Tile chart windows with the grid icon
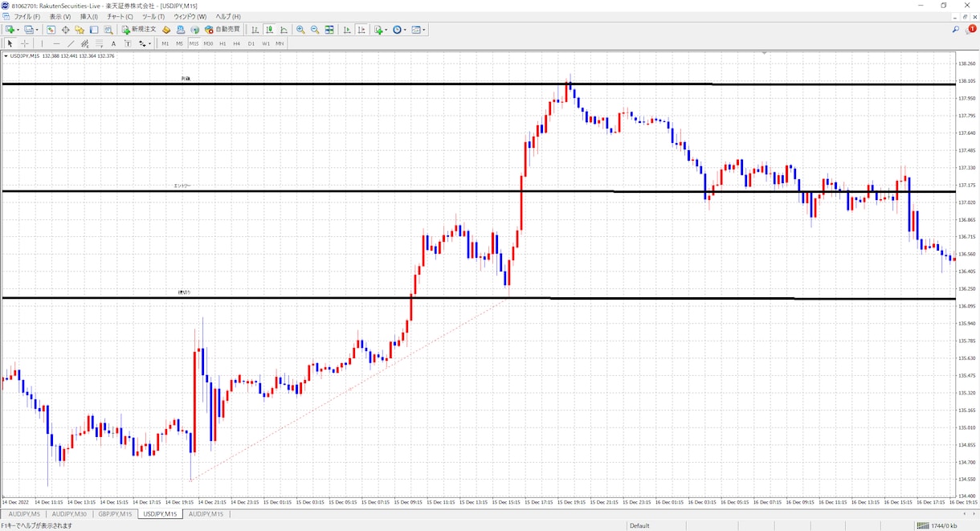The image size is (980, 531). coord(329,30)
